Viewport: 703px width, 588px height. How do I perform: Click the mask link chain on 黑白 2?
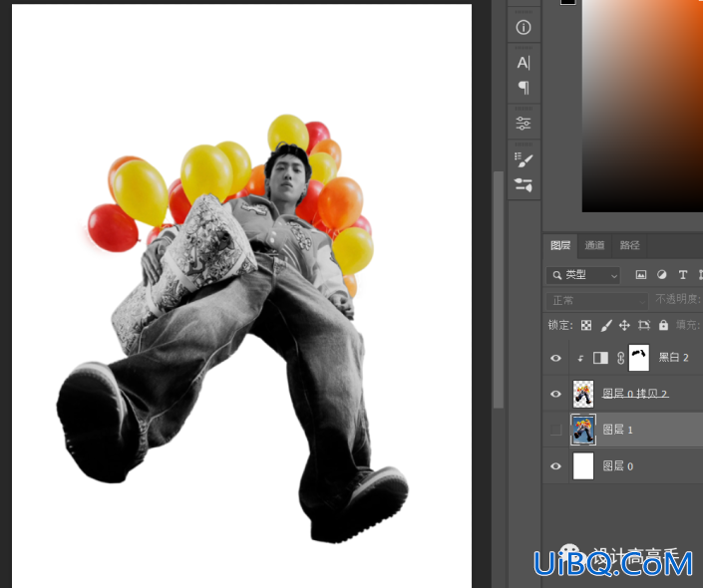coord(620,358)
